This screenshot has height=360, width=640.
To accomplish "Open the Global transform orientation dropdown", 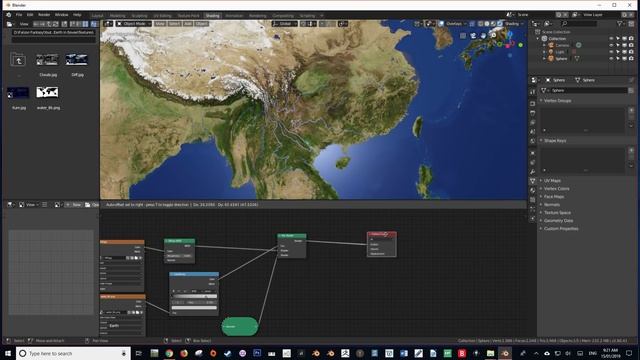I will click(285, 24).
